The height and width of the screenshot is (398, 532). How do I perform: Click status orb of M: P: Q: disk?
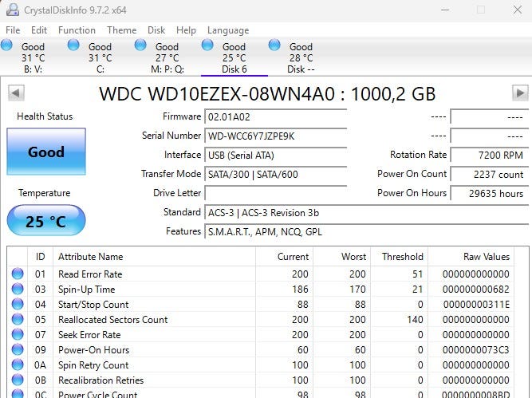click(140, 45)
